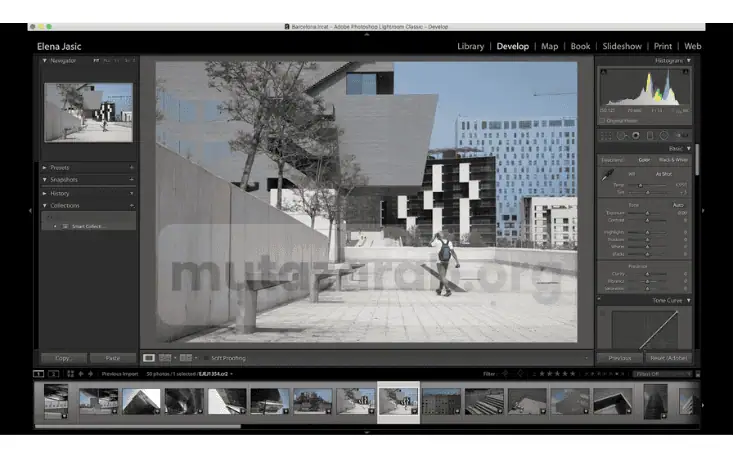This screenshot has height=458, width=738.
Task: Select the first filmstrip thumbnail
Action: (x=56, y=401)
